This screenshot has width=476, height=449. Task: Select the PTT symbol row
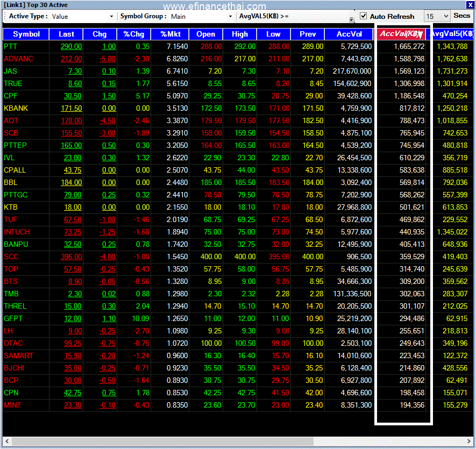238,46
